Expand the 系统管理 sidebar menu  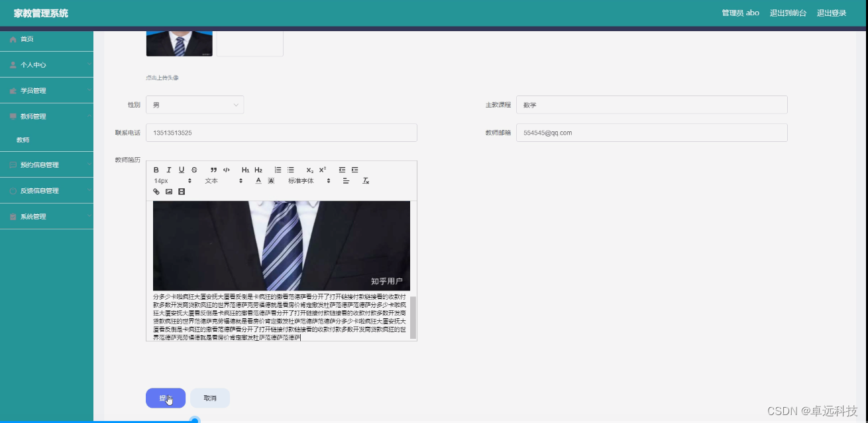click(46, 217)
